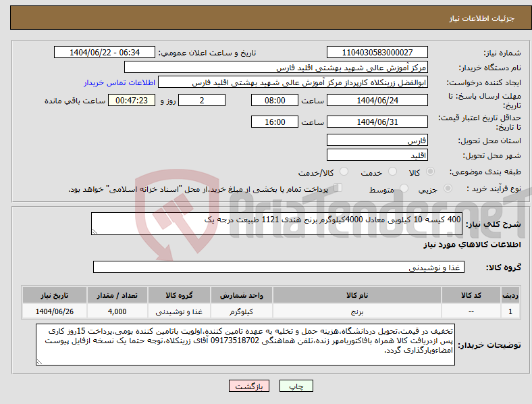The width and height of the screenshot is (532, 404).
Task: Select the کالا/خدمت radio button
Action: tap(344, 172)
